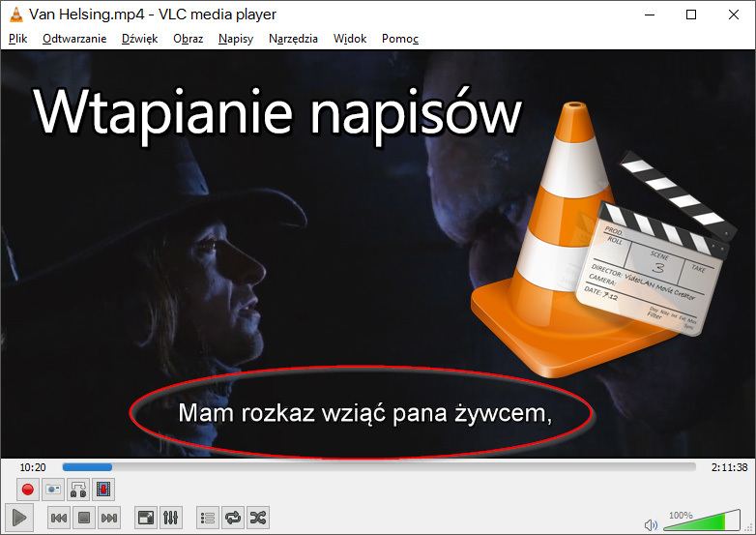Open extended settings equalizer icon
This screenshot has width=756, height=535.
pyautogui.click(x=170, y=518)
